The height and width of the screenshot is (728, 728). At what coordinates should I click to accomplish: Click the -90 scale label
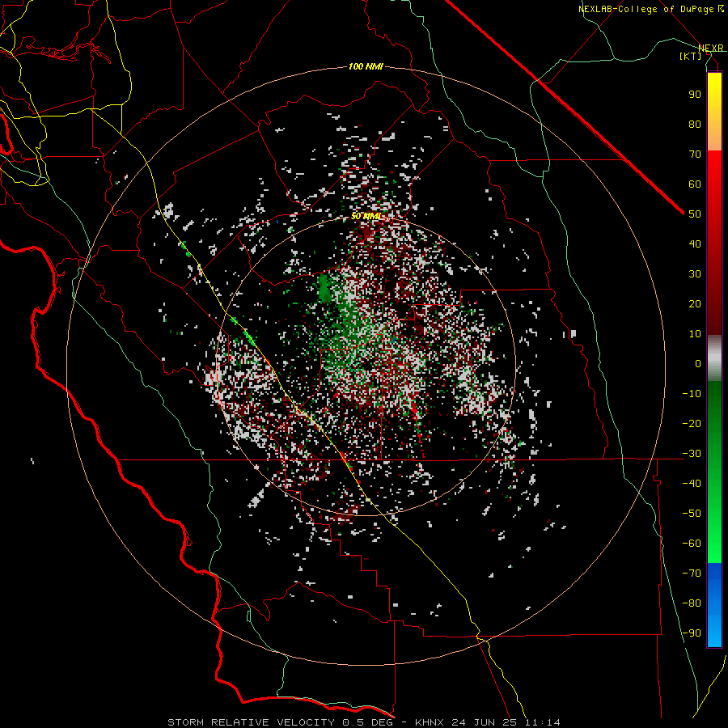pos(692,633)
